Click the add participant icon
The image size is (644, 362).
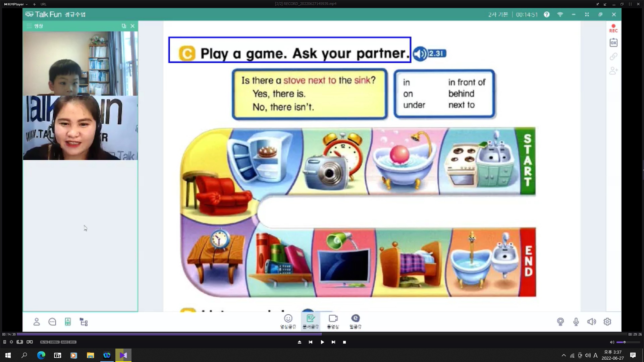(x=613, y=71)
